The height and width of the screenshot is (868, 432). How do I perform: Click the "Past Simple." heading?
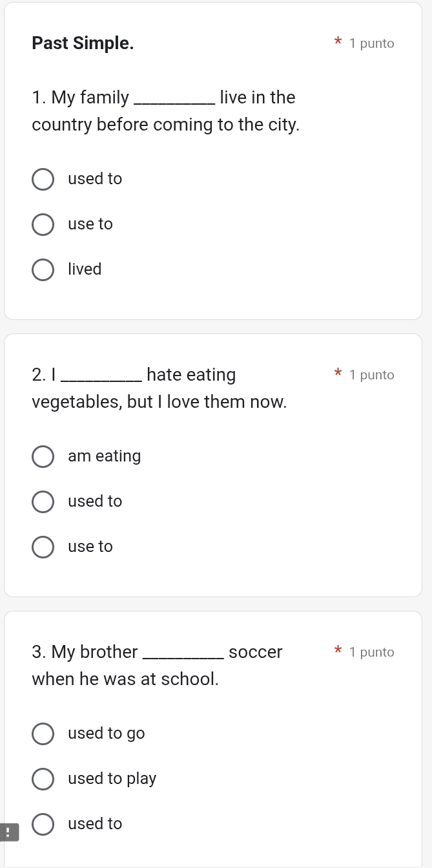click(83, 43)
